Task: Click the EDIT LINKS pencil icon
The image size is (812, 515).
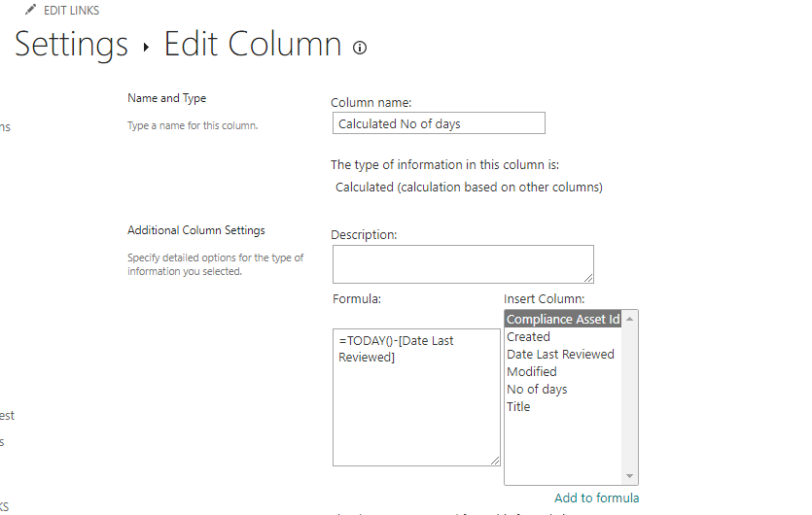Action: (x=30, y=10)
